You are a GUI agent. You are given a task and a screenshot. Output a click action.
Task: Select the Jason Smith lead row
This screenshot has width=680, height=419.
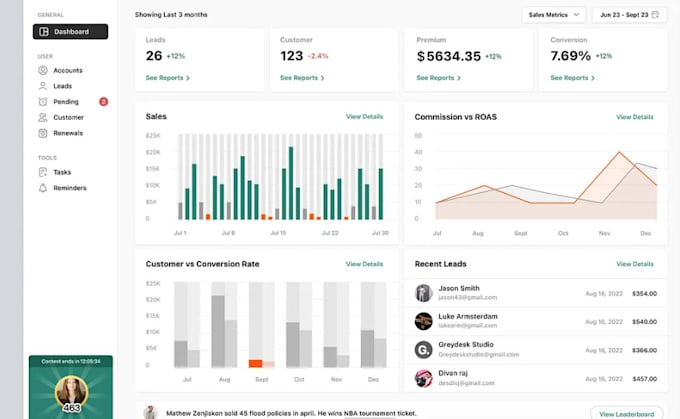coord(536,293)
